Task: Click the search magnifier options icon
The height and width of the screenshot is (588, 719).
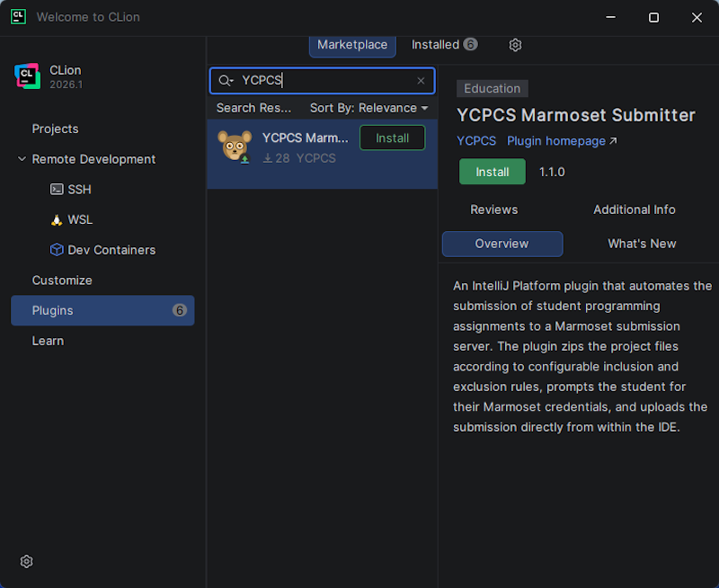Action: pyautogui.click(x=226, y=81)
